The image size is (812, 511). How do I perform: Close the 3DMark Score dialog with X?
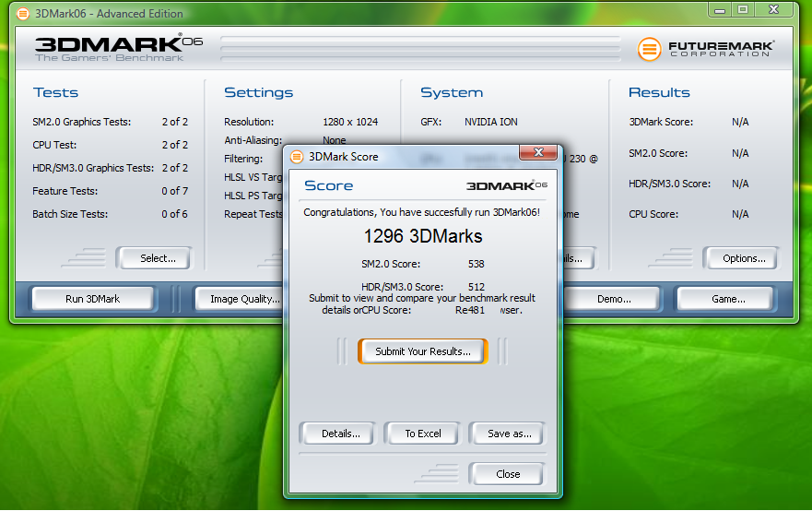coord(538,152)
